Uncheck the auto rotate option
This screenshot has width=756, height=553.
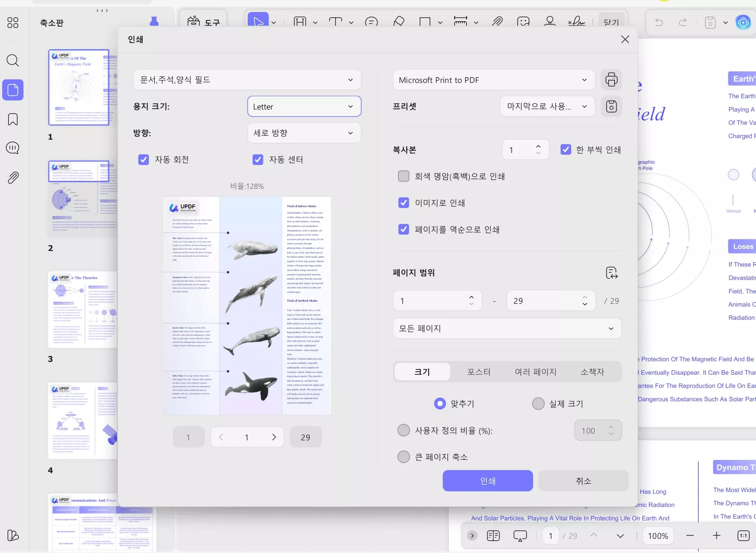[x=143, y=160]
